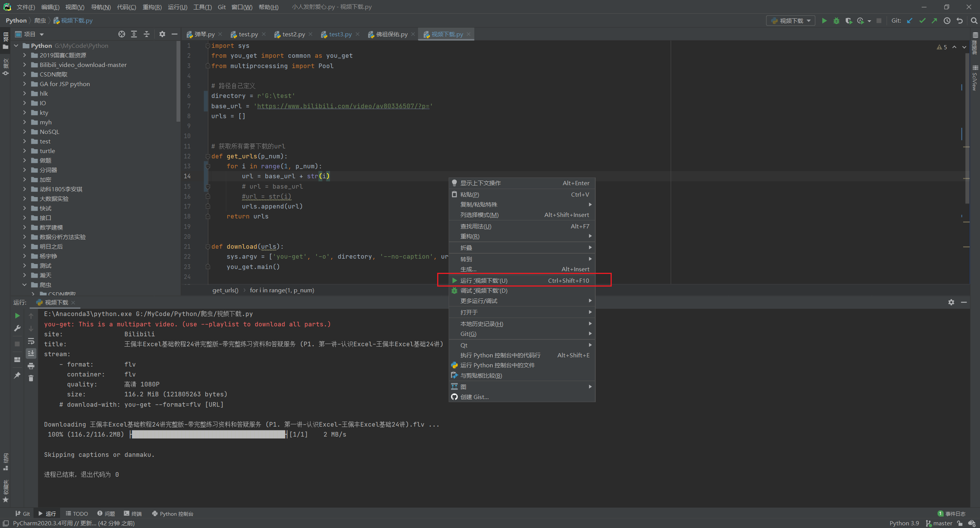Run with coverage using the shield icon
This screenshot has height=528, width=980.
coord(848,21)
